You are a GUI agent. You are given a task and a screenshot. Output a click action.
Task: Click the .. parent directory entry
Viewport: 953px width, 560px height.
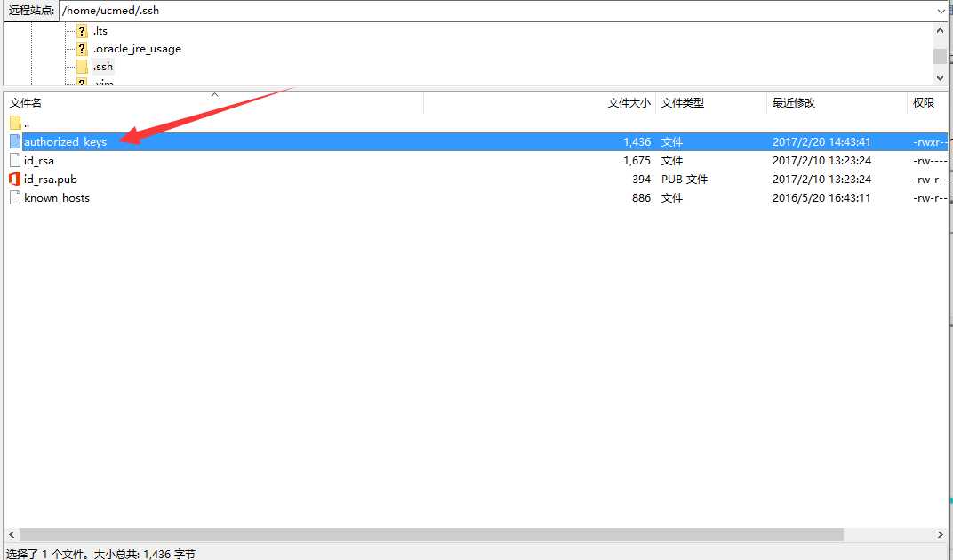26,123
